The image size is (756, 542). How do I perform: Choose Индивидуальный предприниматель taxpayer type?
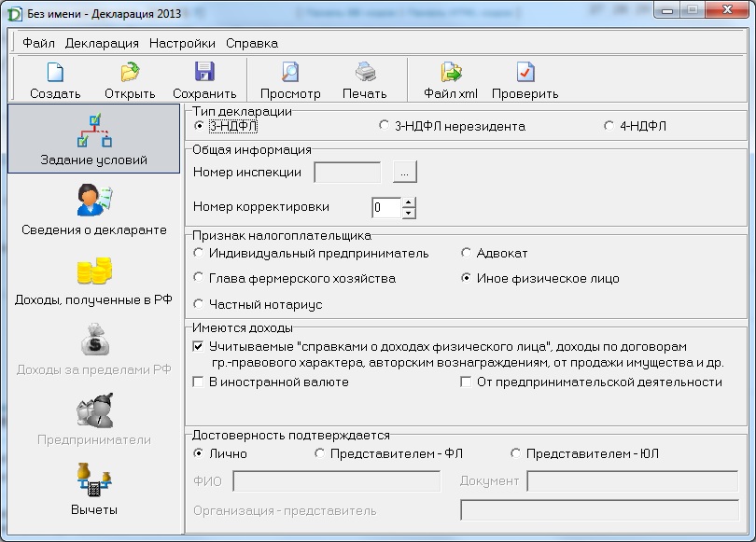coord(198,253)
